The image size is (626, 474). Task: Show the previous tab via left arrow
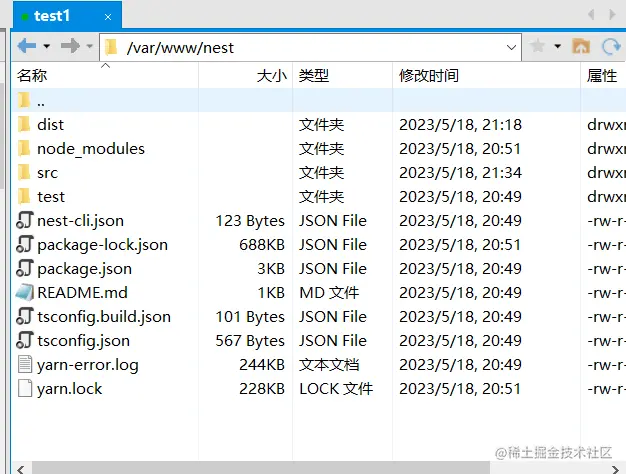click(x=591, y=15)
